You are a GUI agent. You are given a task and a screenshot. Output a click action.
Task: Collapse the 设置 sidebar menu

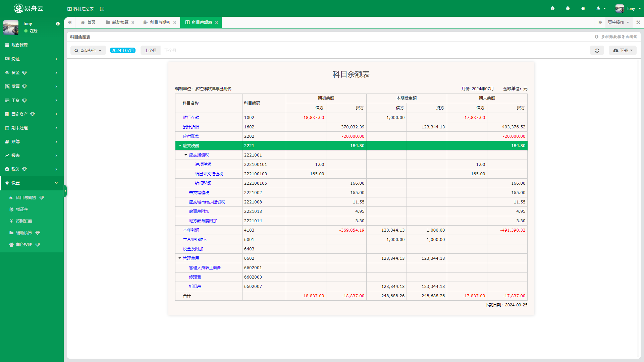(32, 183)
